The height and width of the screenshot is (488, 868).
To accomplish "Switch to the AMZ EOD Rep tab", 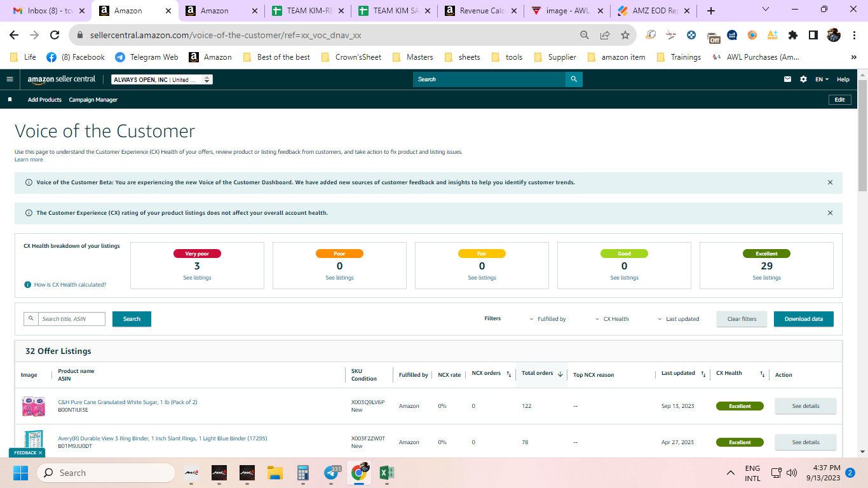I will [653, 11].
